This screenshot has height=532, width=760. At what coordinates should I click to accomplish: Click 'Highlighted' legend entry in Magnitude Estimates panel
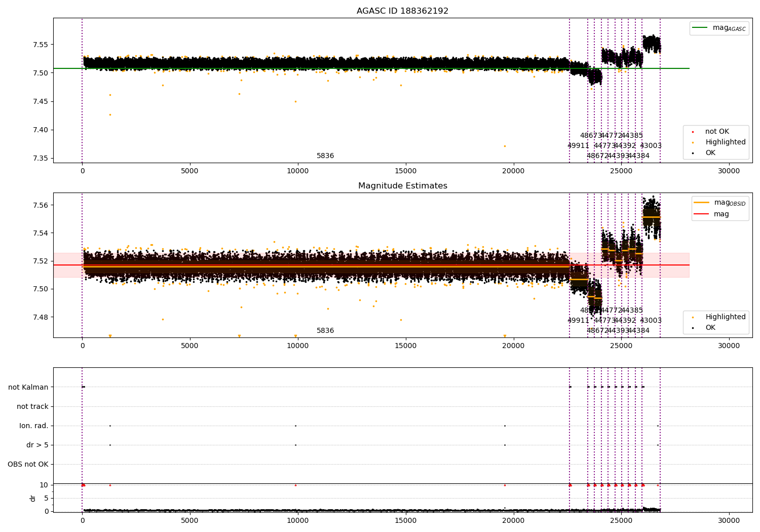(725, 317)
